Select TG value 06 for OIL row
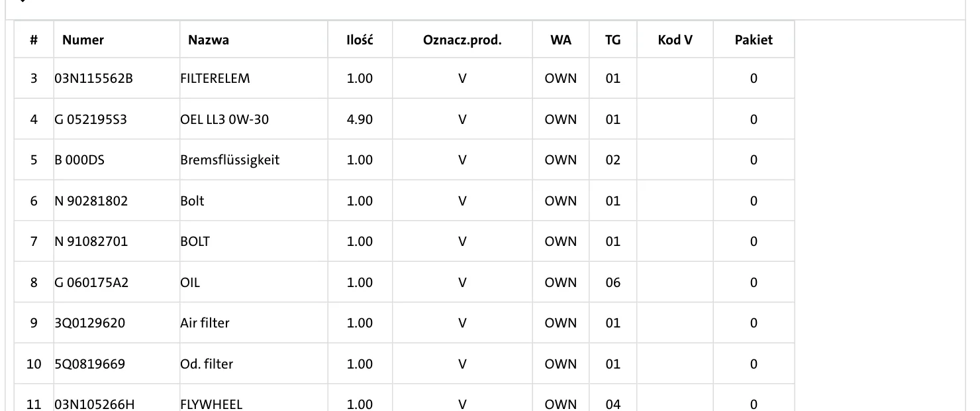The height and width of the screenshot is (411, 980). tap(613, 283)
